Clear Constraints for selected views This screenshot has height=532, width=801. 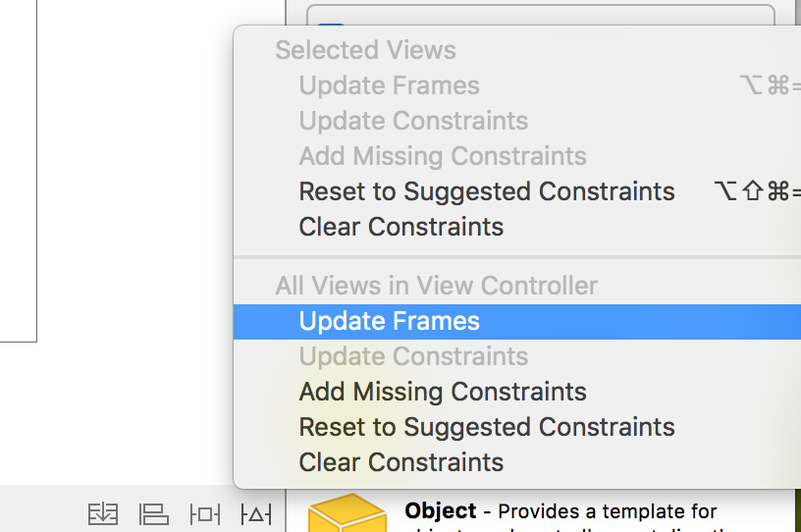click(401, 227)
